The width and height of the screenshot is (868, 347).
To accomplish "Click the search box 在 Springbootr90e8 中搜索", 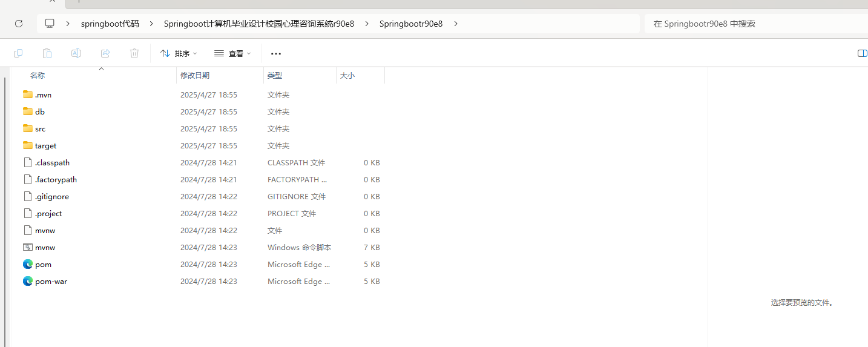I will [x=756, y=24].
